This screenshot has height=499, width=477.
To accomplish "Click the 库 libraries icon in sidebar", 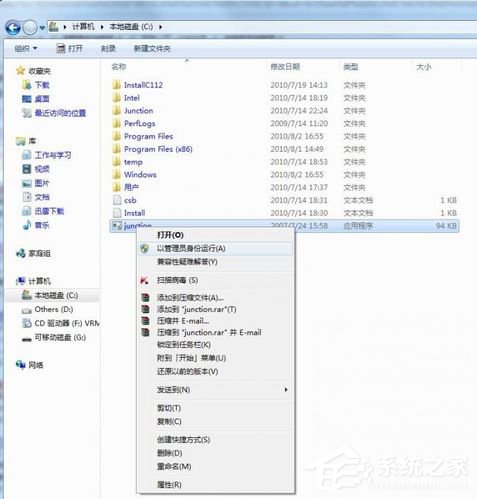I will [20, 141].
